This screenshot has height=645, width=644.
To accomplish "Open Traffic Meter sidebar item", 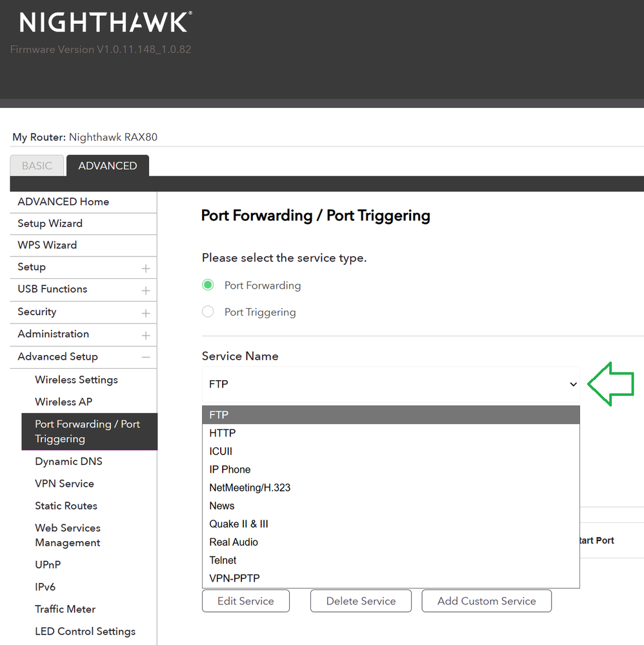I will tap(65, 609).
